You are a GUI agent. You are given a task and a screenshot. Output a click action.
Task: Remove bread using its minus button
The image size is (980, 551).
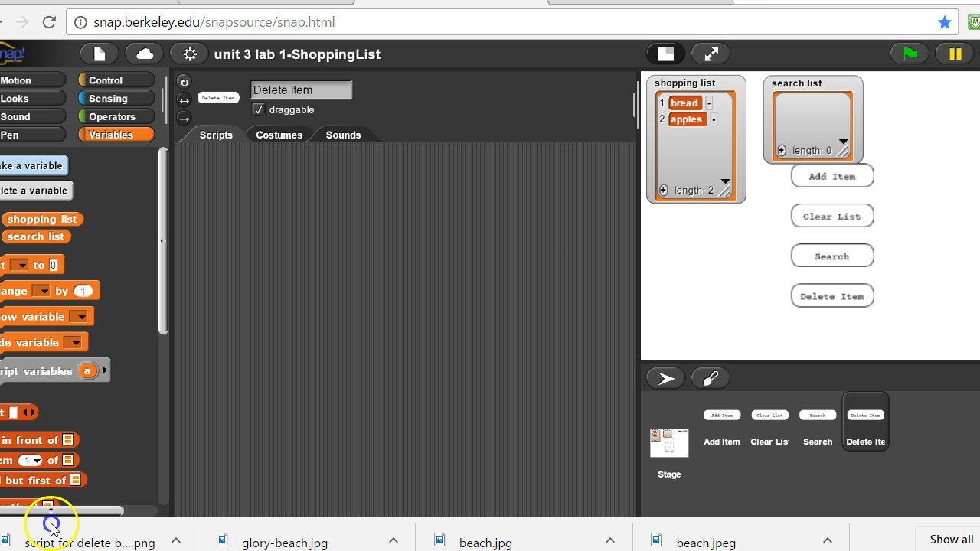tap(709, 103)
